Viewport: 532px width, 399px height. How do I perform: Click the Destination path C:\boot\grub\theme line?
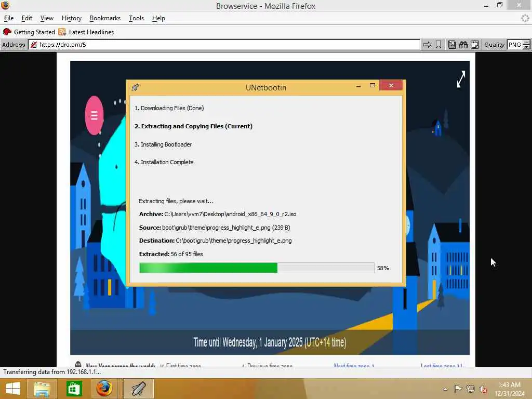(216, 241)
